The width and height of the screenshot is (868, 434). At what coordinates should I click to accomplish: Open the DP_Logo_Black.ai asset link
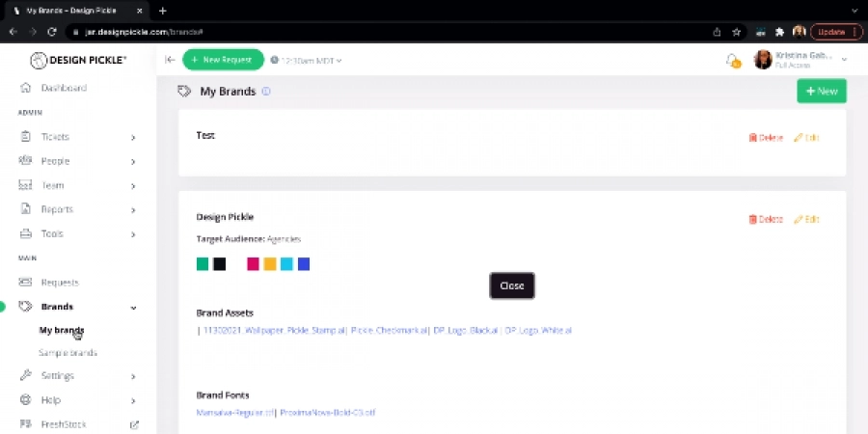(466, 331)
